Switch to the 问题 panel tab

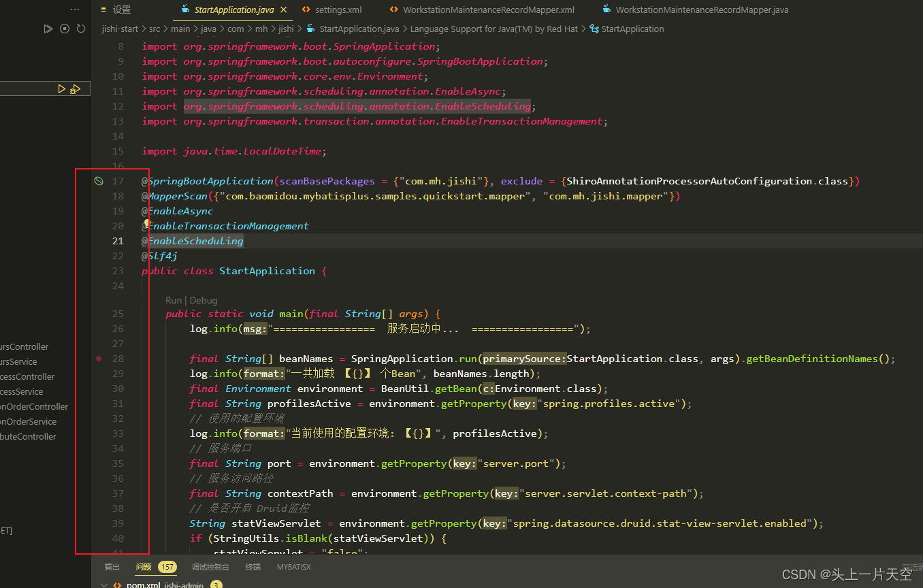pyautogui.click(x=144, y=567)
